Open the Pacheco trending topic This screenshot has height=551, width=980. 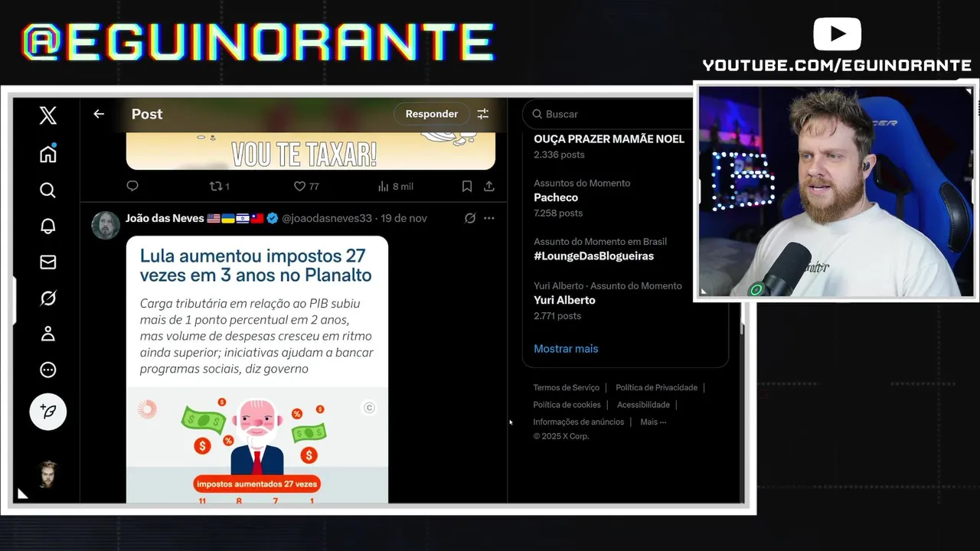coord(556,197)
